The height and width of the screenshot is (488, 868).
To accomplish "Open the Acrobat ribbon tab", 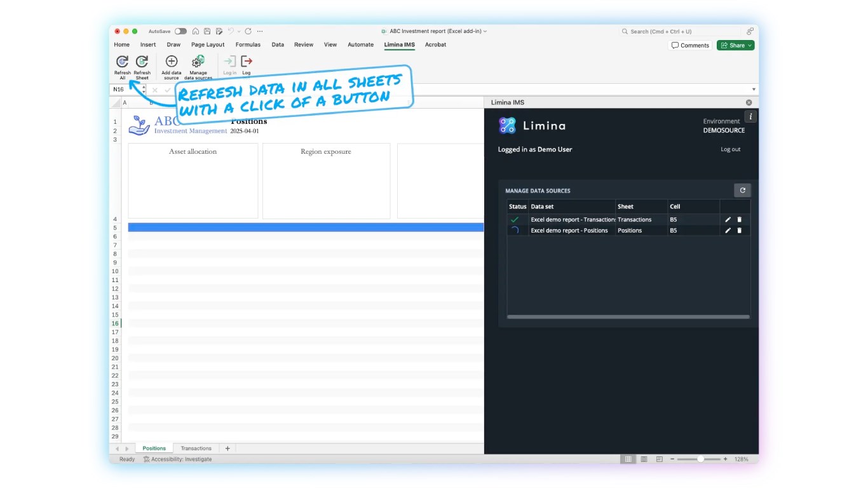I will pyautogui.click(x=435, y=44).
